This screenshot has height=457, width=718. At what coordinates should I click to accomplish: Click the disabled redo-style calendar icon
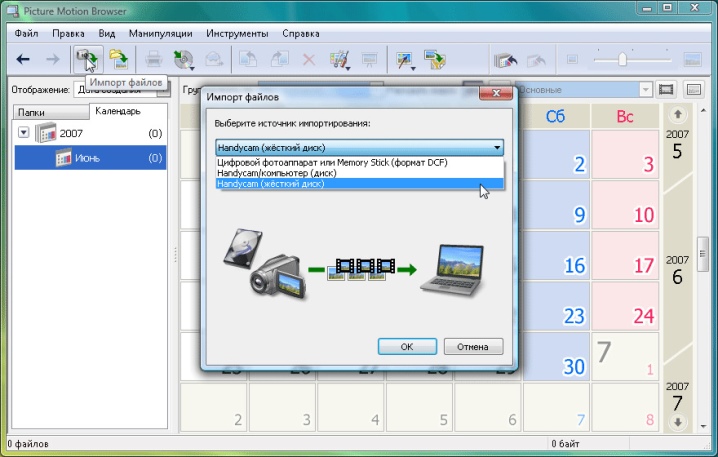tap(536, 60)
